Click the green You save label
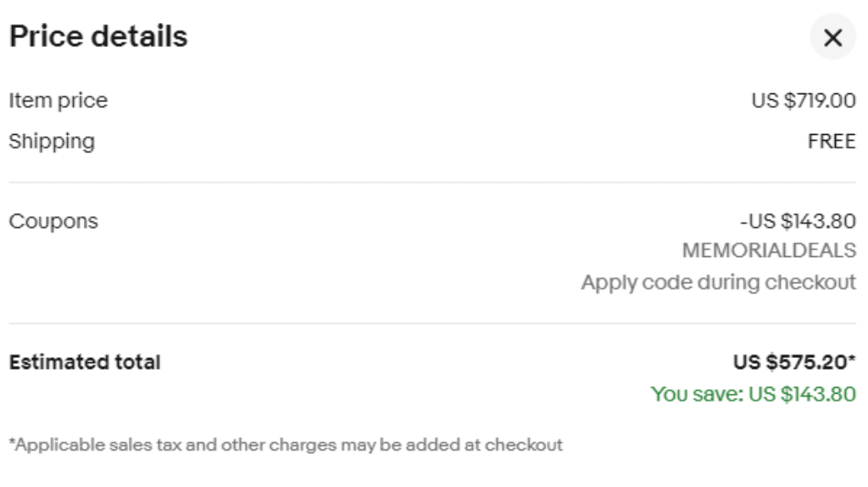 pos(698,395)
